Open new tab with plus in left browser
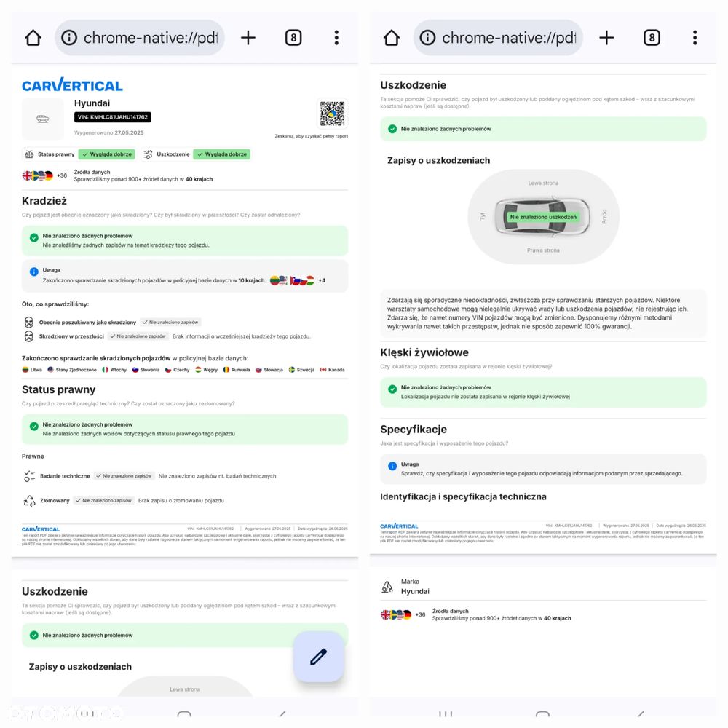This screenshot has width=728, height=728. pos(248,38)
